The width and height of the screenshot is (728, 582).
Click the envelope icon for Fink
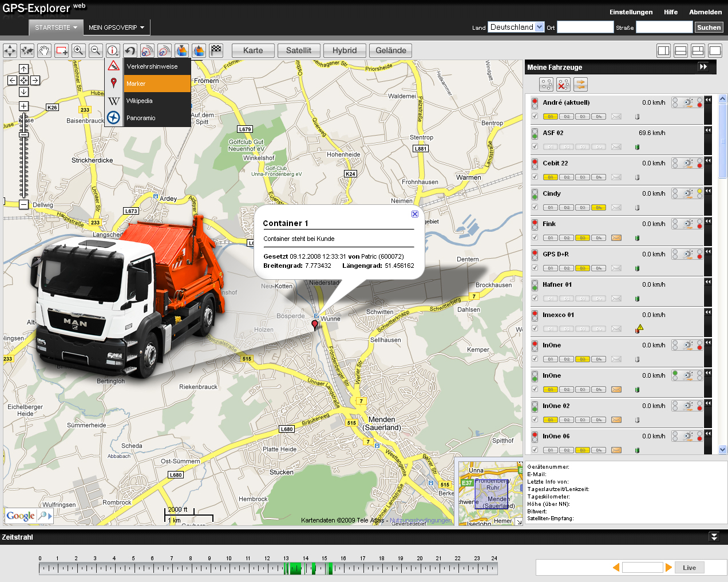coord(616,238)
